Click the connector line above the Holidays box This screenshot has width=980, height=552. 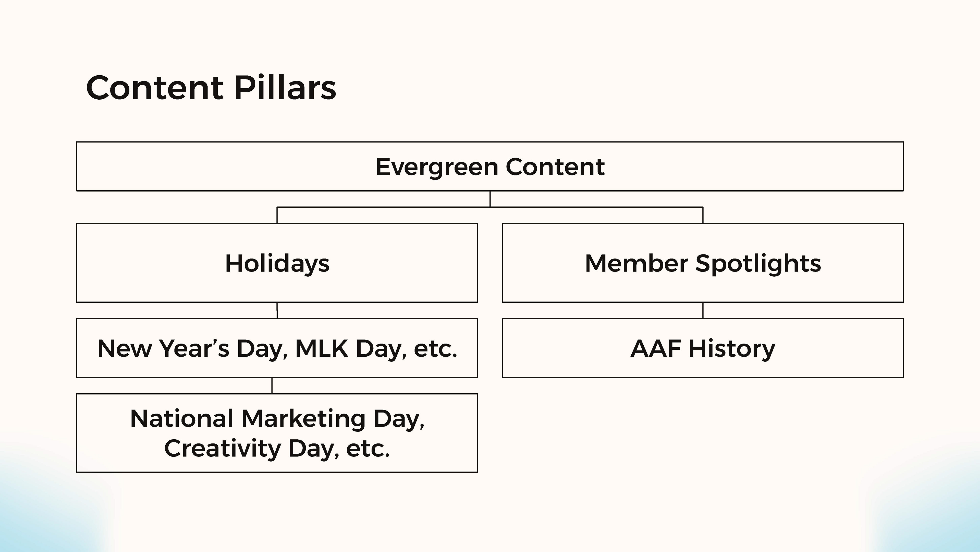(277, 215)
